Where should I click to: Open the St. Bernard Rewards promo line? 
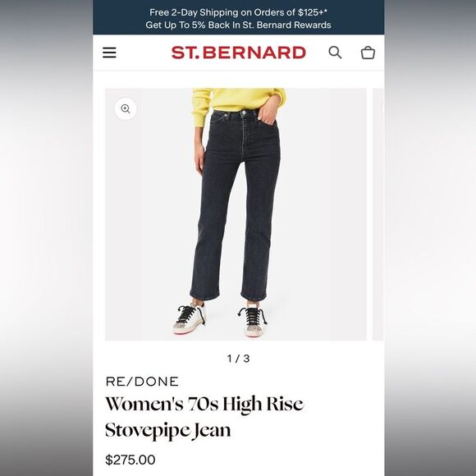(238, 25)
